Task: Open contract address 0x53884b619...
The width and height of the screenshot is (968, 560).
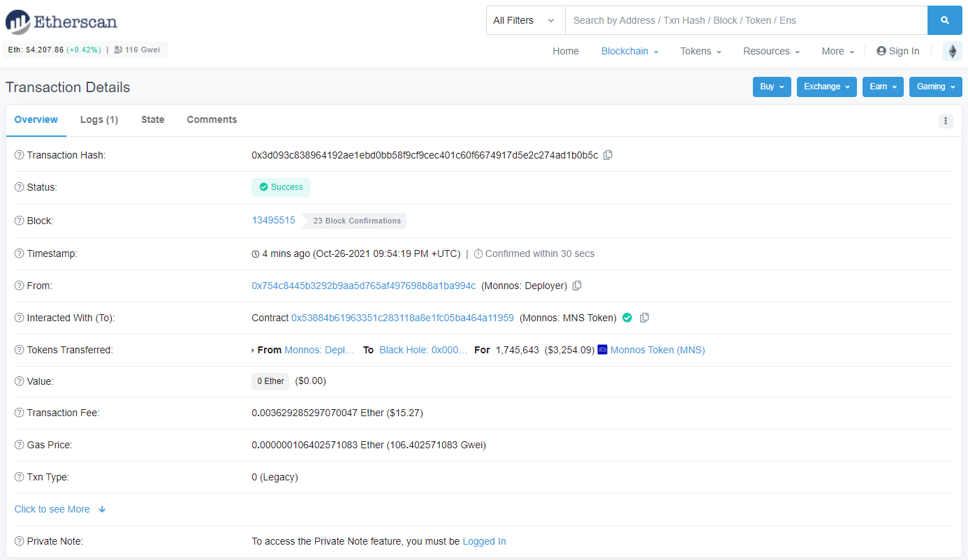Action: (402, 318)
